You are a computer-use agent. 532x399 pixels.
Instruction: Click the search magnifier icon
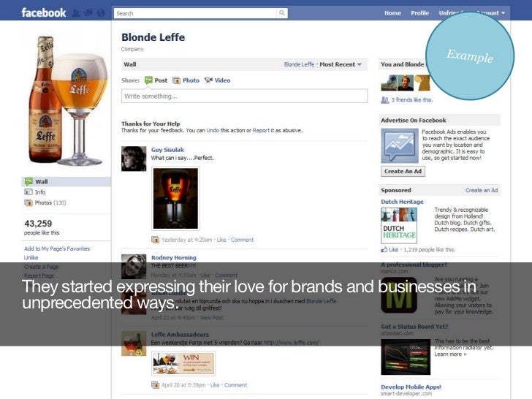[282, 13]
